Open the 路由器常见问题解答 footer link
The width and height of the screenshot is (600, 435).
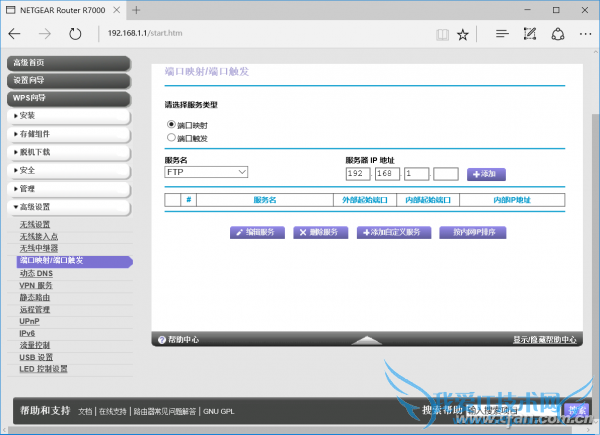click(165, 412)
